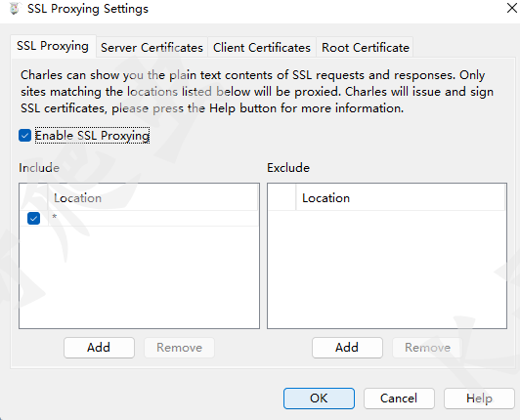Viewport: 520px width, 420px height.
Task: Add a new Include location
Action: [99, 348]
